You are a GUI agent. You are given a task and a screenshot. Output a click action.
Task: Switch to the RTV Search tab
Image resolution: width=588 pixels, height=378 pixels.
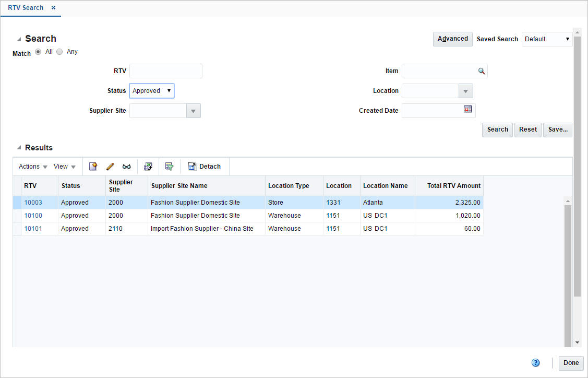pyautogui.click(x=26, y=7)
